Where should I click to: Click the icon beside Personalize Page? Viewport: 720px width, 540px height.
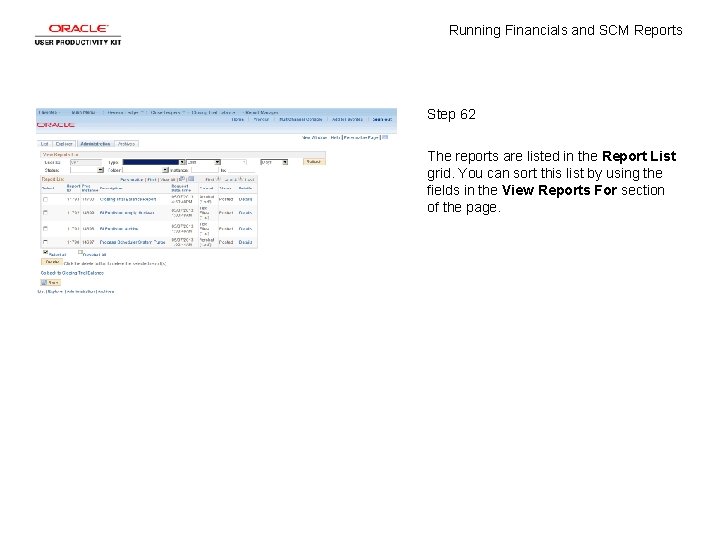[x=385, y=137]
